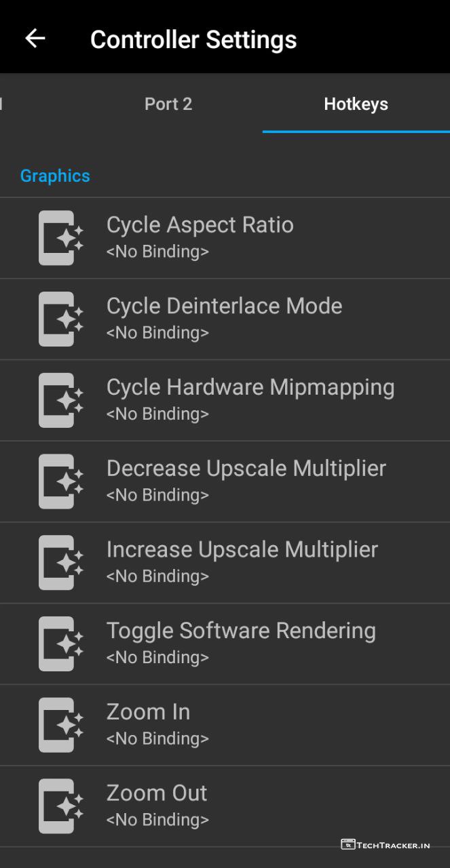Screen dimensions: 450x868
Task: Click the Cycle Aspect Ratio hotkey icon
Action: click(x=60, y=238)
